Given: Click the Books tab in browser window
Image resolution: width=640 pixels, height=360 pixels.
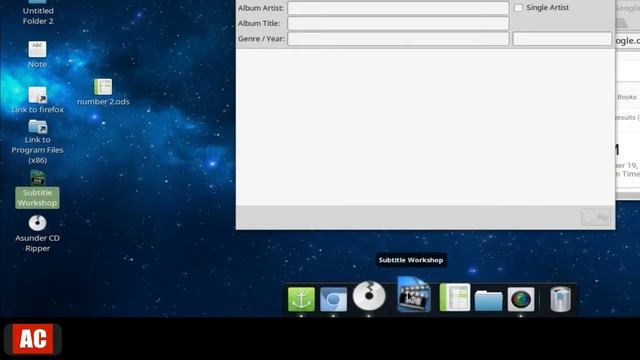Looking at the screenshot, I should (627, 97).
